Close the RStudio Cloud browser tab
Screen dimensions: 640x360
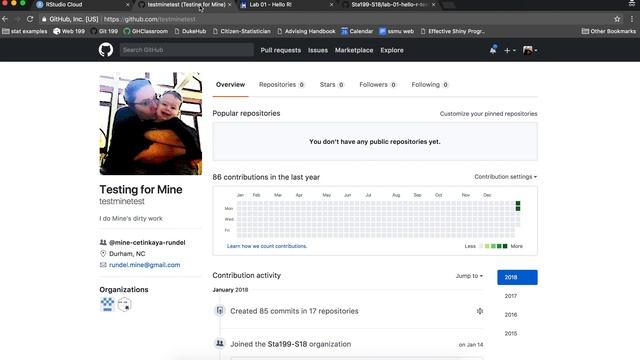pyautogui.click(x=127, y=4)
